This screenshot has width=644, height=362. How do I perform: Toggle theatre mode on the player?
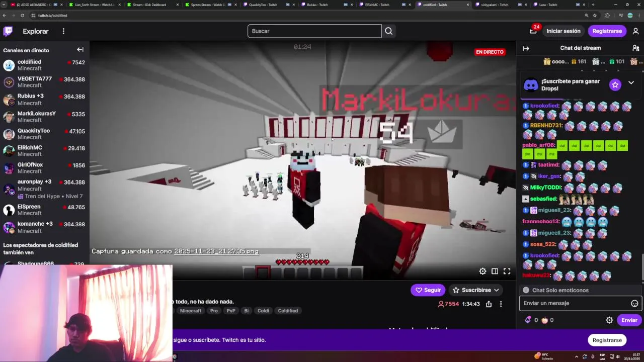(x=495, y=271)
